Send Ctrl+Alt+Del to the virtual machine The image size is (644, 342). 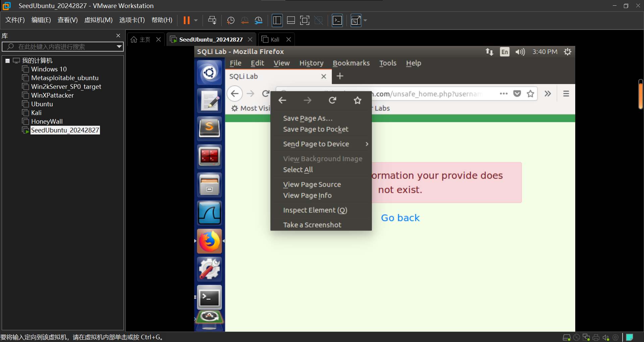point(212,20)
